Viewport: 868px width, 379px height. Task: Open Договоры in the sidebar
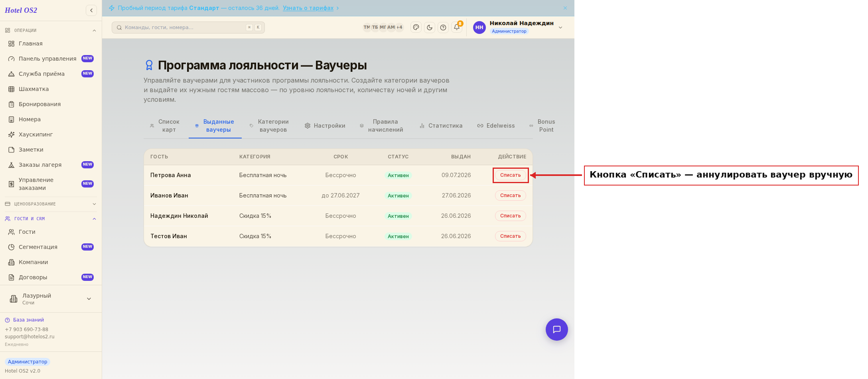(x=51, y=277)
